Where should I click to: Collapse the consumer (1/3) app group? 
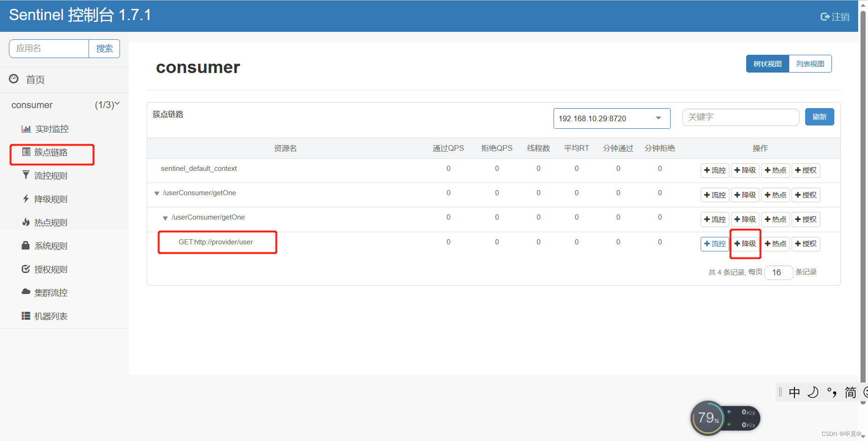click(x=65, y=105)
